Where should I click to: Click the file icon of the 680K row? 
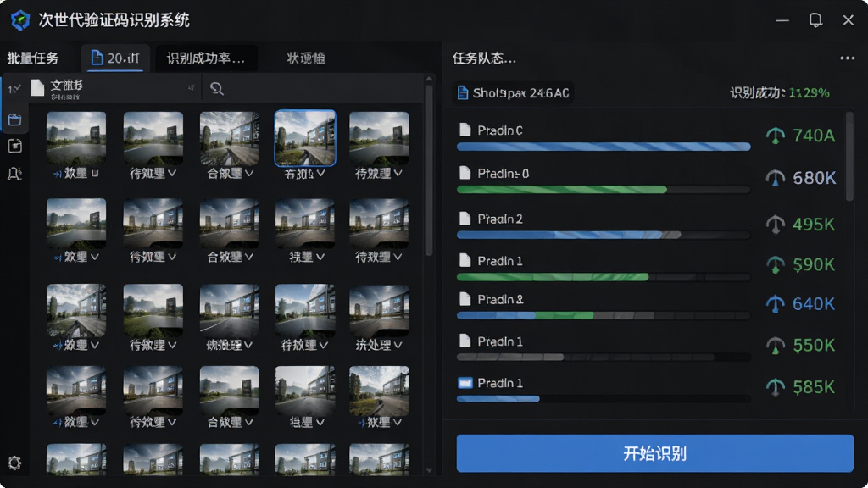pyautogui.click(x=465, y=173)
